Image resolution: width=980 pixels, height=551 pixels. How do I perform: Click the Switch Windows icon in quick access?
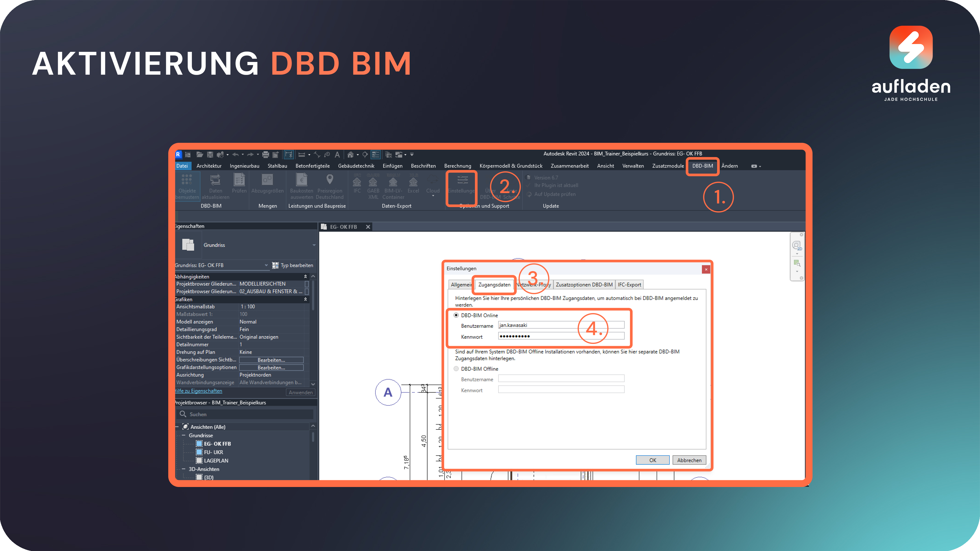399,154
